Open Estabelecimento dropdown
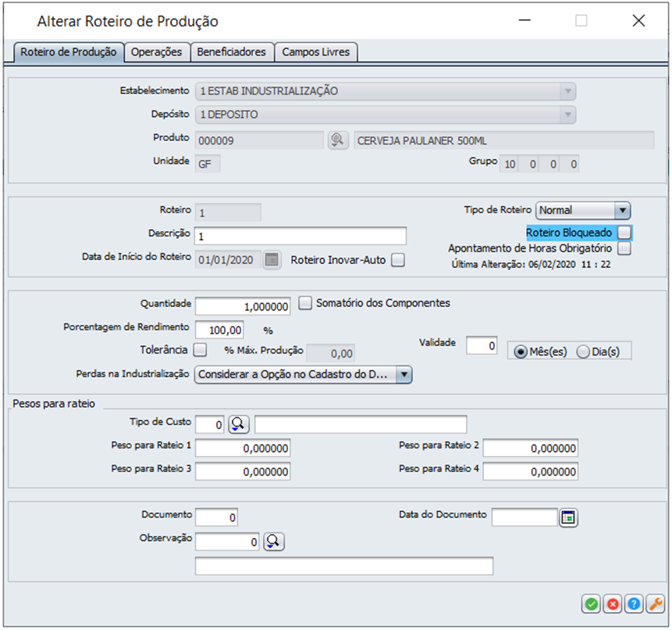The image size is (672, 630). tap(386, 91)
